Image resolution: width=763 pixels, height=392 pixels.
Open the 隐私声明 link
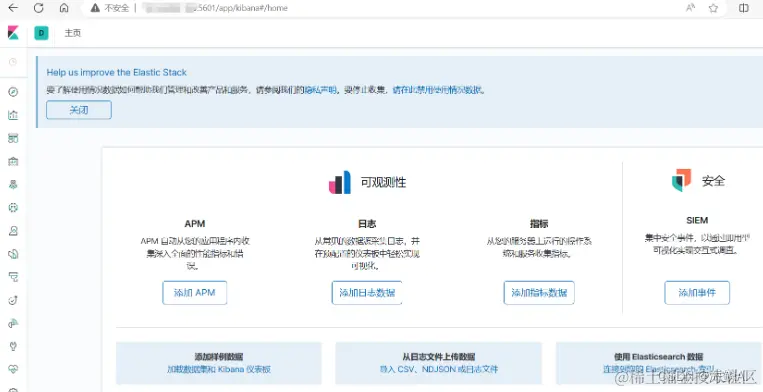(x=321, y=90)
